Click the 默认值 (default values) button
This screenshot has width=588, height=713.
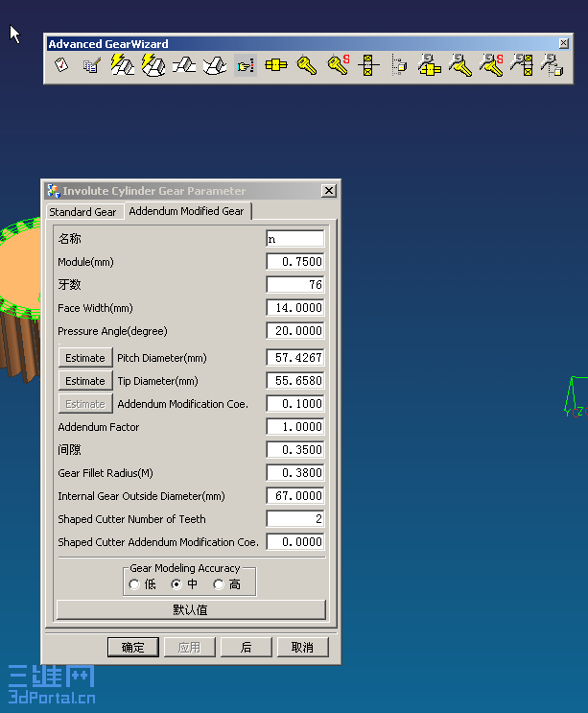[x=191, y=609]
